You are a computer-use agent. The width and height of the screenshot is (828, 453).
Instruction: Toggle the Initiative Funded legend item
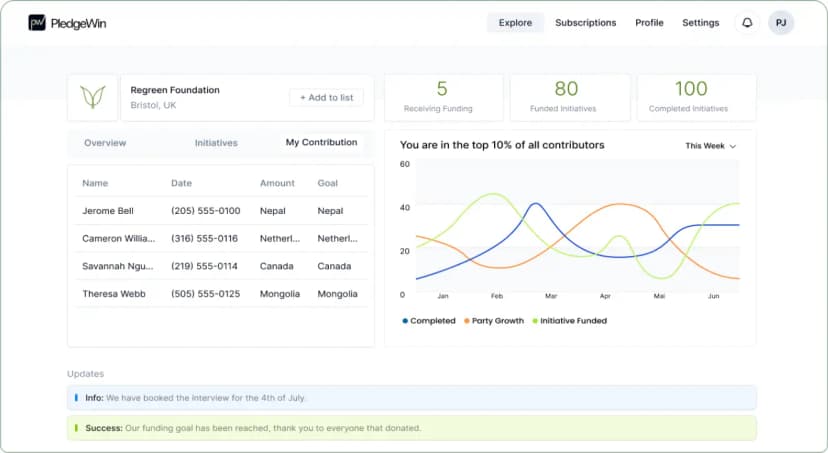click(x=569, y=321)
